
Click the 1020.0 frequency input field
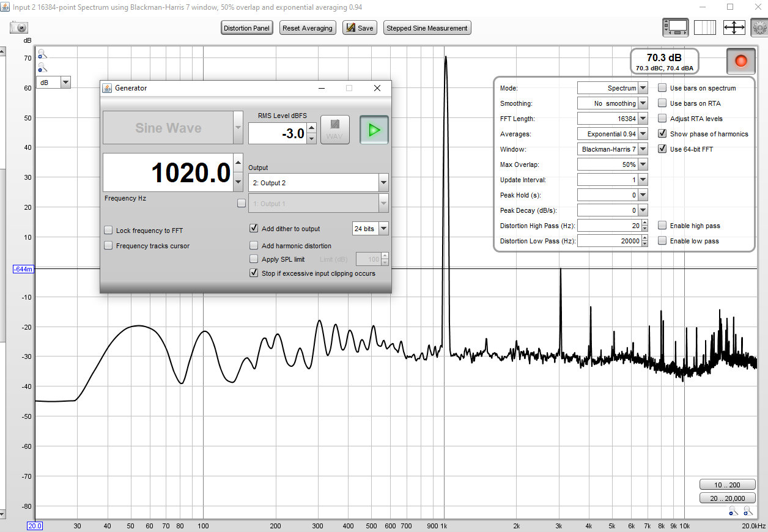[x=168, y=172]
